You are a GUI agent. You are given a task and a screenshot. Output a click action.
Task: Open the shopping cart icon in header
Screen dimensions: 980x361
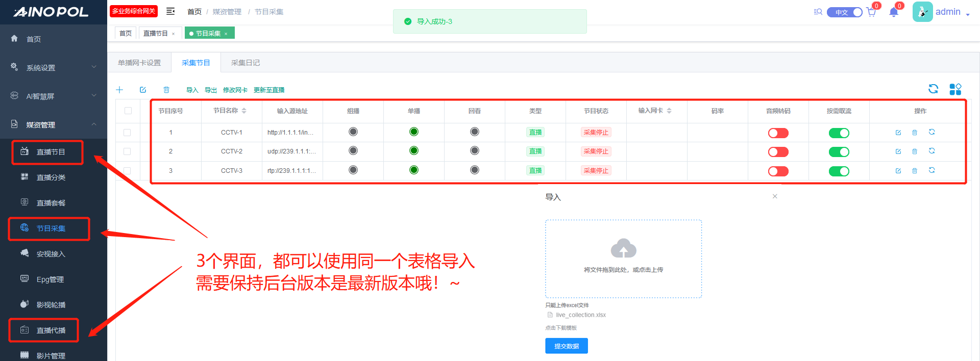[x=871, y=12]
